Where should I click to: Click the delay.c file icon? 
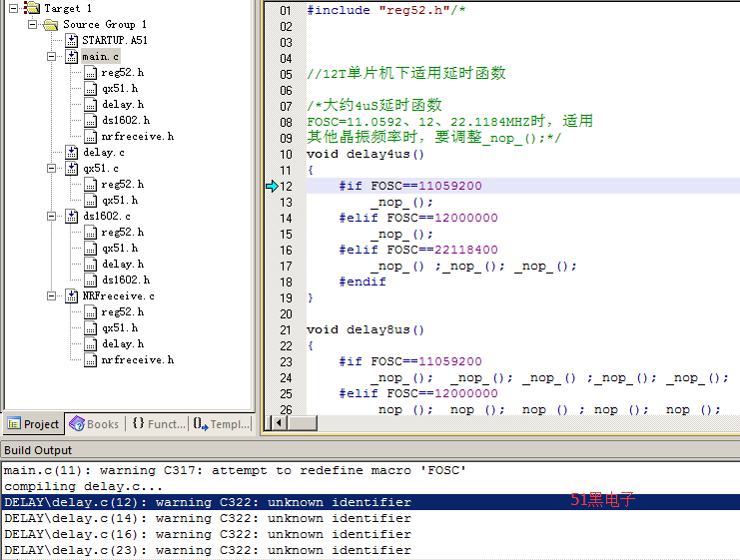[x=72, y=153]
